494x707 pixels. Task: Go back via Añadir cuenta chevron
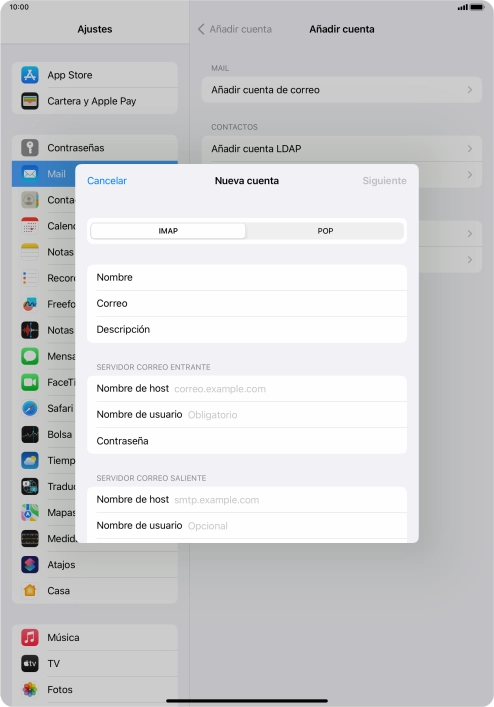(201, 29)
